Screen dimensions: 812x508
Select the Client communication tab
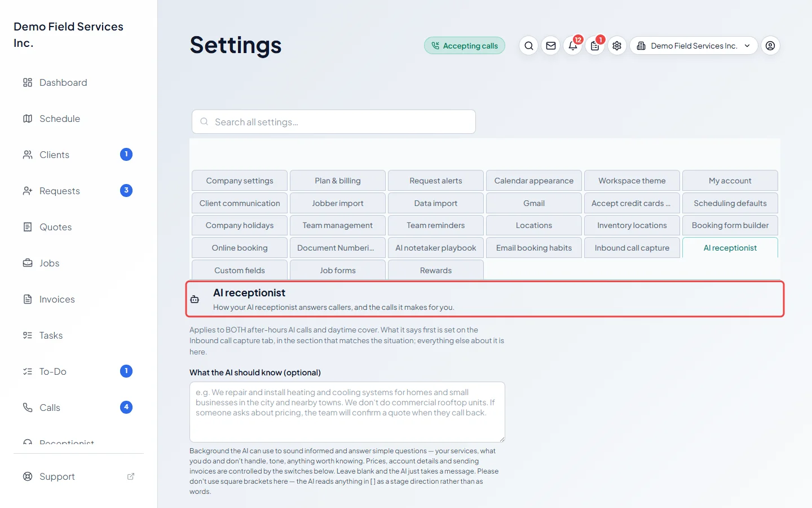[240, 203]
